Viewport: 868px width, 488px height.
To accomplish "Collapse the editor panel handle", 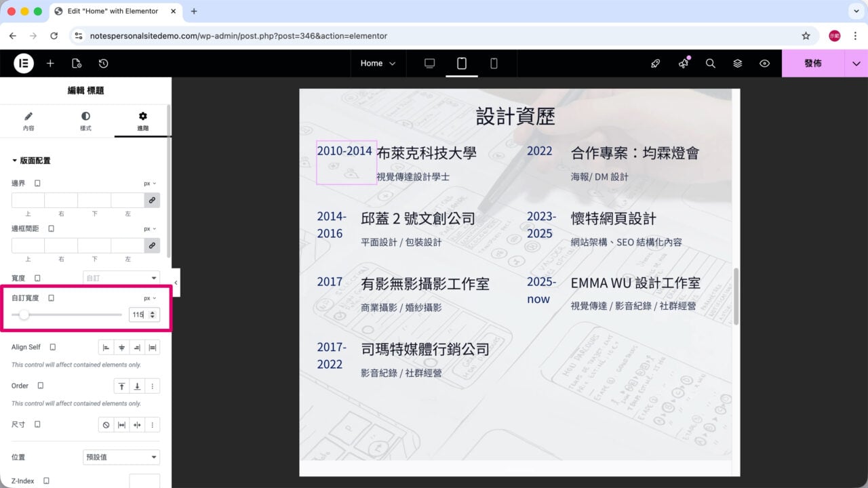I will (176, 283).
